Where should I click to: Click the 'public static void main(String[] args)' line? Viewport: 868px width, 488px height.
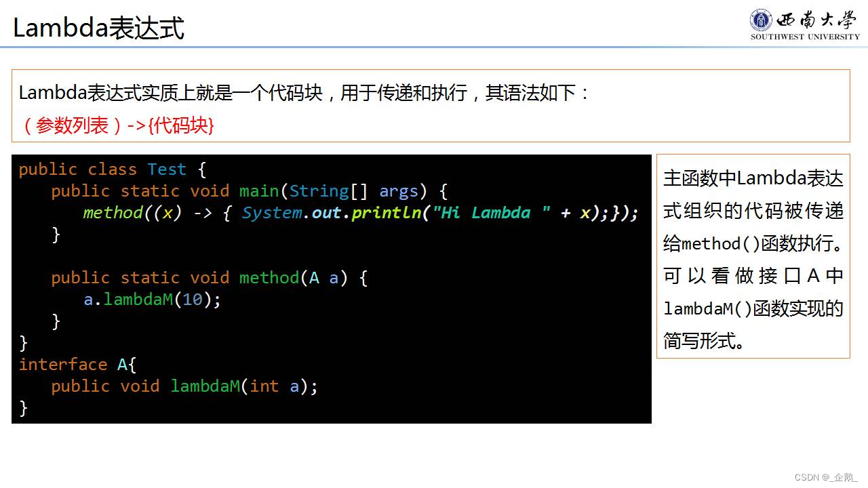point(250,191)
